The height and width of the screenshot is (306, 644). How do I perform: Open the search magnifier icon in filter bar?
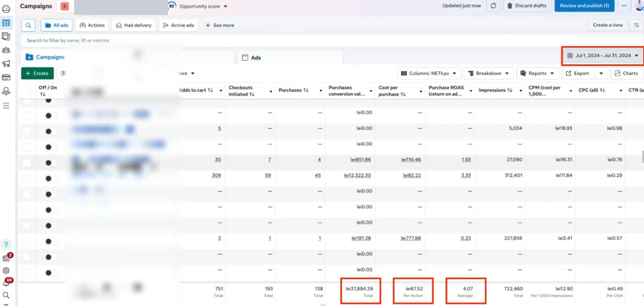pos(28,25)
